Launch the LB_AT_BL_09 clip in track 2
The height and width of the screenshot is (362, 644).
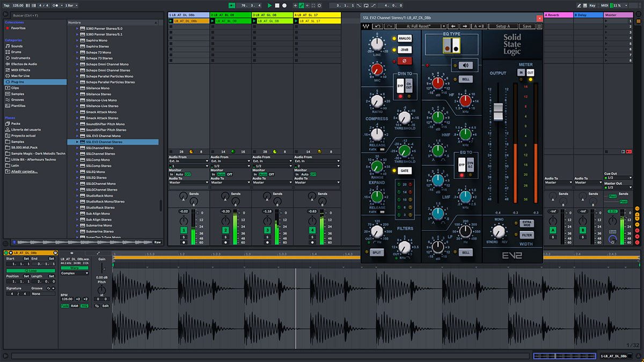(x=213, y=21)
